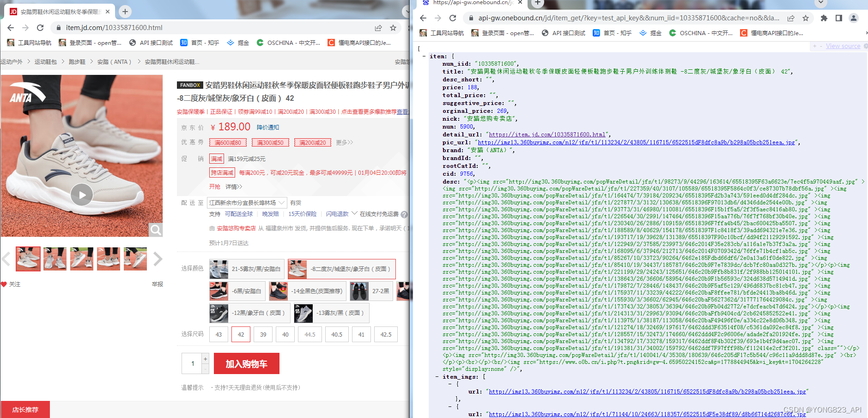Expand the 闪电退款 services chevron
868x418 pixels.
[x=354, y=214]
